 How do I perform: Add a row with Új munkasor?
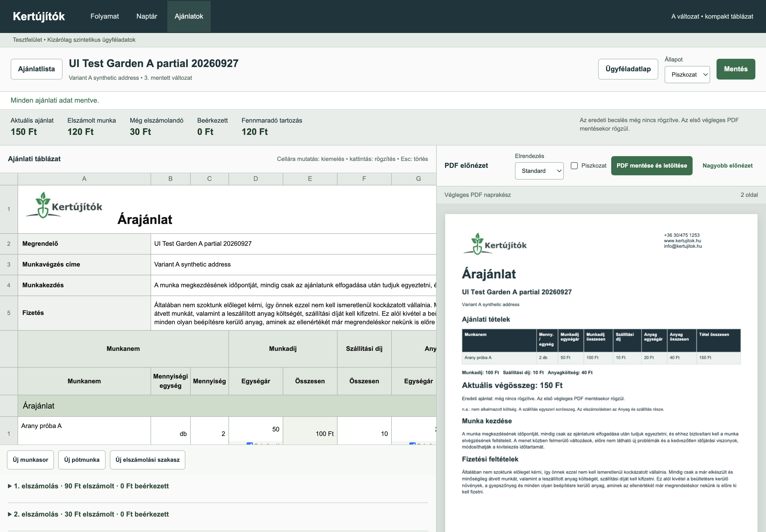click(x=31, y=460)
